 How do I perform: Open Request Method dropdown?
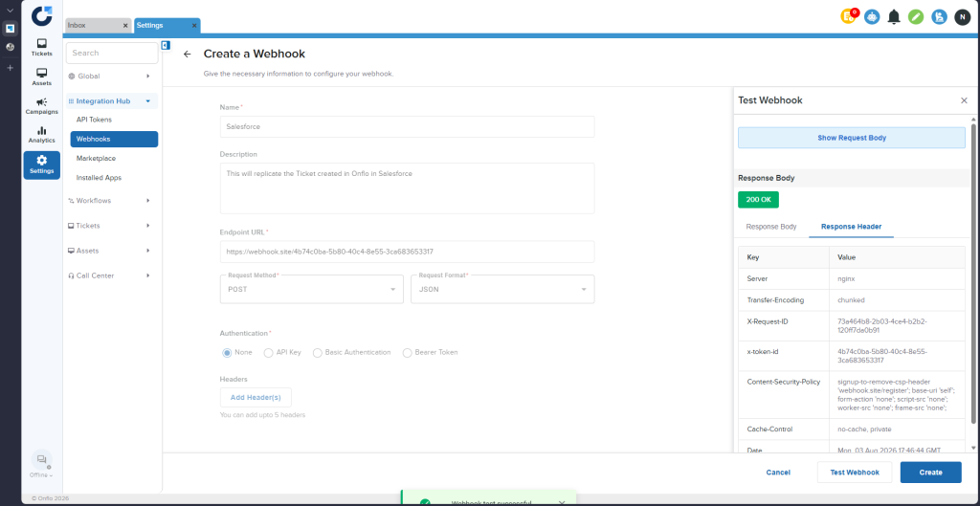[x=312, y=289]
